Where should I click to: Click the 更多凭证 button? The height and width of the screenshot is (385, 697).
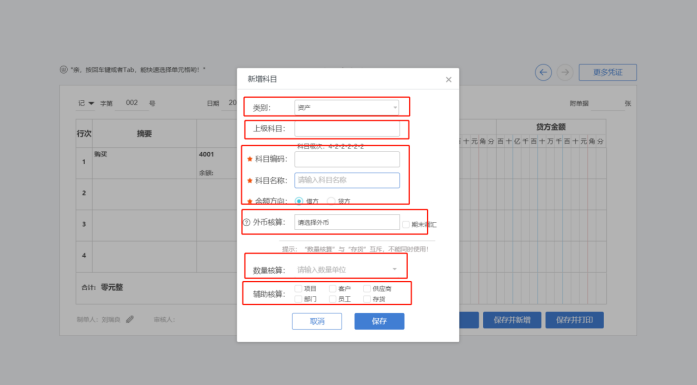pyautogui.click(x=608, y=72)
